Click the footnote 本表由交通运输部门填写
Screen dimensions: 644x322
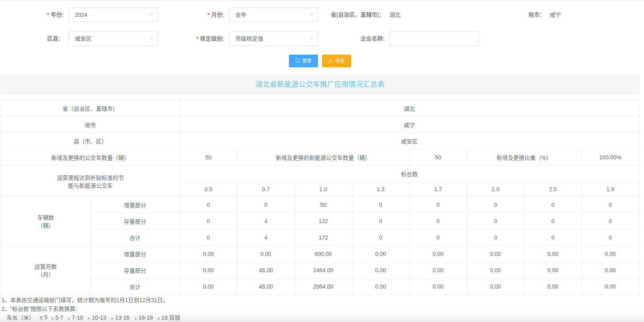pos(85,300)
